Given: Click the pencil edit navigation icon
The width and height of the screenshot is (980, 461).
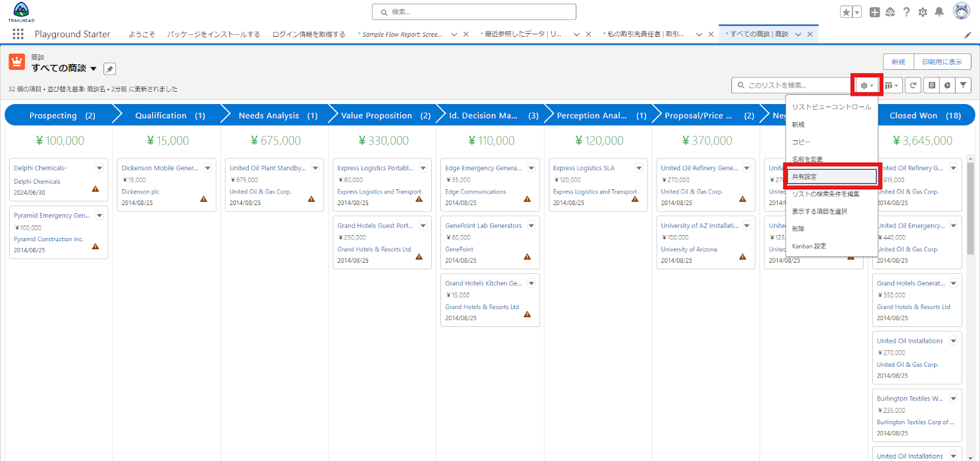Looking at the screenshot, I should point(968,35).
